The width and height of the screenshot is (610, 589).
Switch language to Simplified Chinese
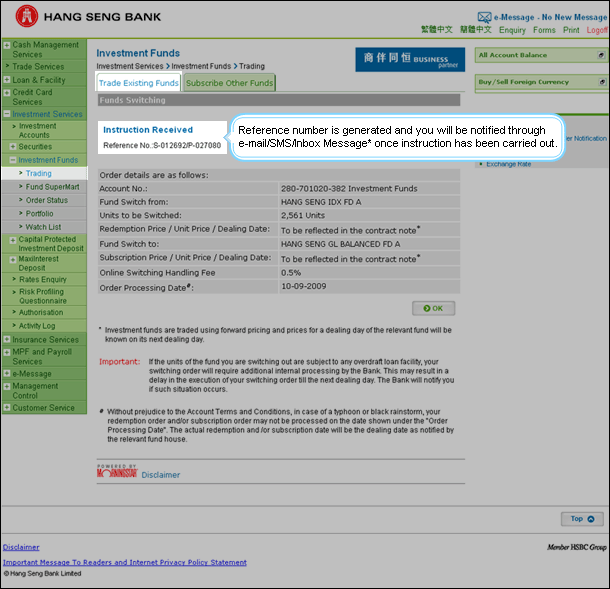[475, 30]
